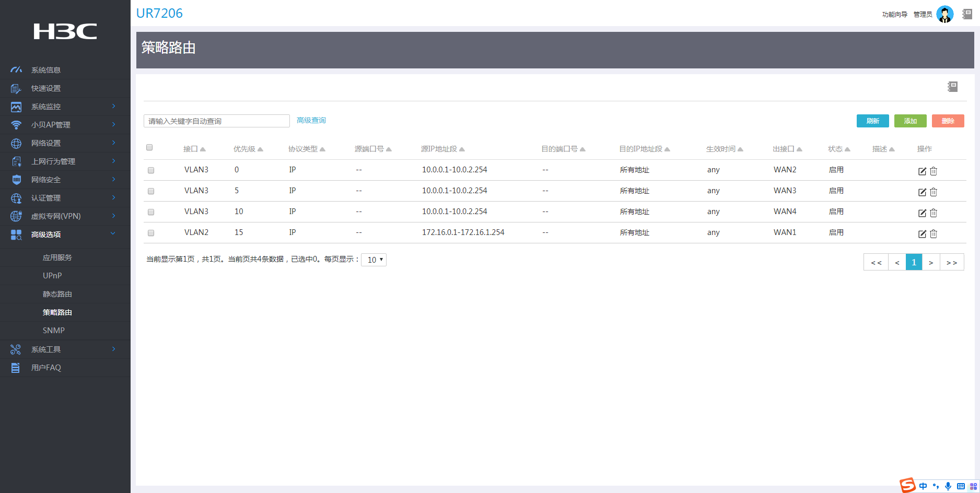The height and width of the screenshot is (493, 980).
Task: Click the 虚拟专网(VPN) globe icon
Action: pos(16,216)
